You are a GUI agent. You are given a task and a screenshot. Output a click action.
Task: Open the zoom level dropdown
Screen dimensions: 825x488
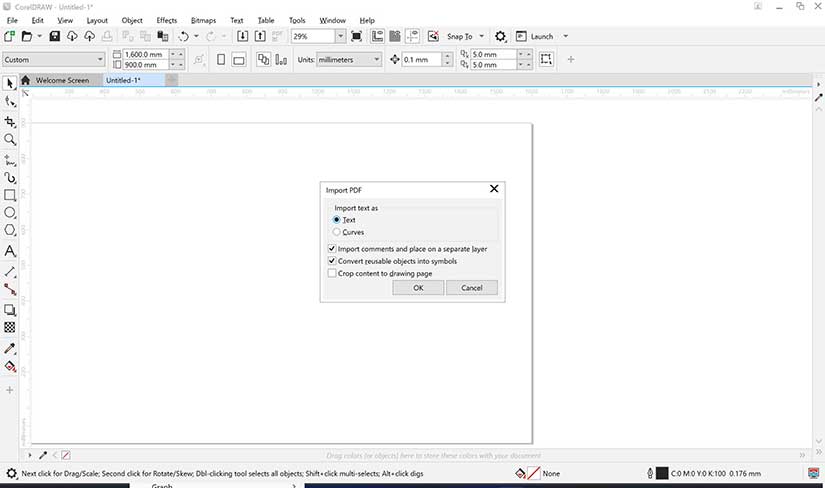340,36
